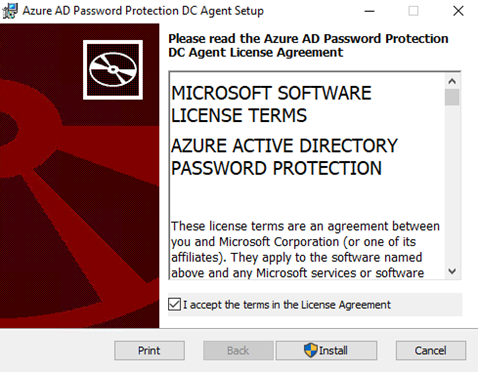The width and height of the screenshot is (478, 372).
Task: Click the 'Azure AD Password Protection DC Agent Setup' title text
Action: (x=143, y=11)
